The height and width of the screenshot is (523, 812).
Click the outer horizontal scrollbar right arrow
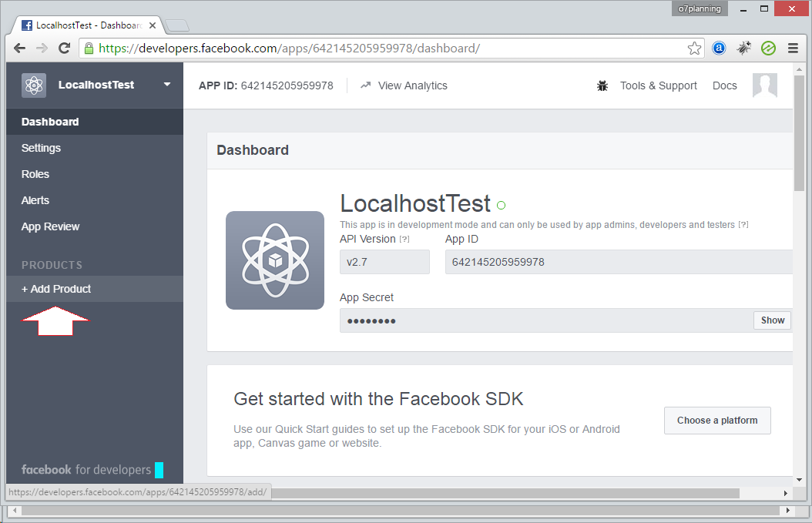coord(787,511)
